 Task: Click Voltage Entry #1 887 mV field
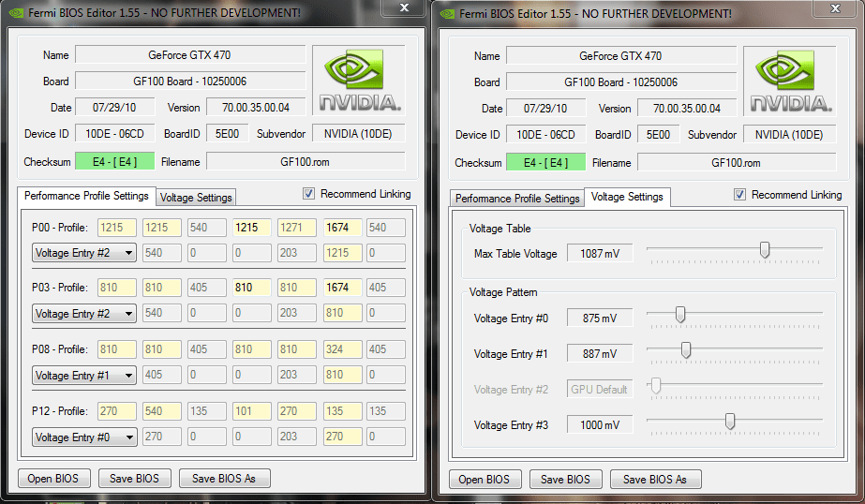click(600, 354)
